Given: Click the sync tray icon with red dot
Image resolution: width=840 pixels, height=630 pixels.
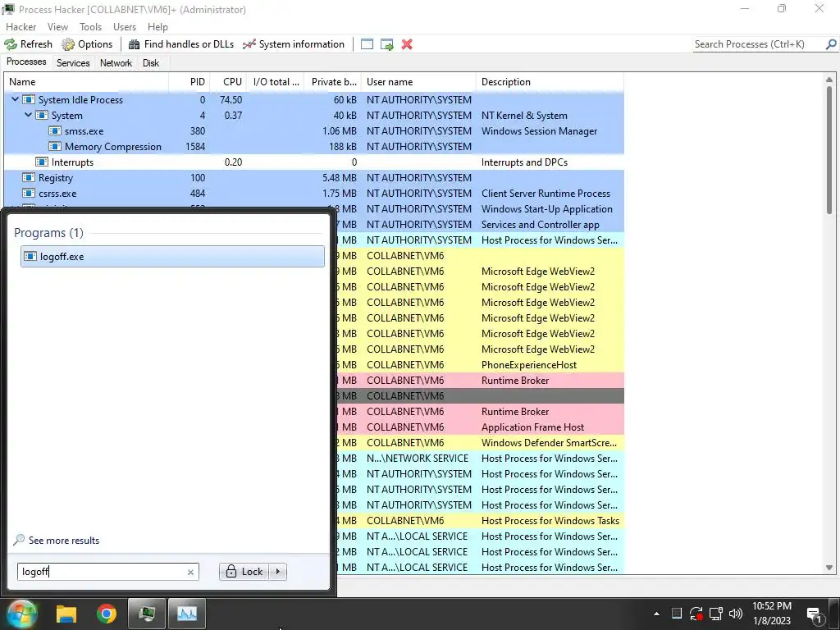Looking at the screenshot, I should tap(696, 614).
